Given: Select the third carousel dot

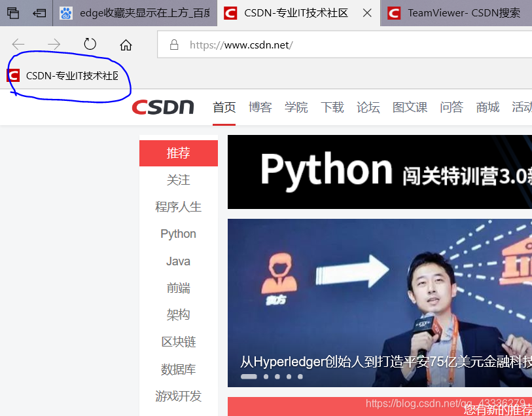Looking at the screenshot, I should [277, 377].
